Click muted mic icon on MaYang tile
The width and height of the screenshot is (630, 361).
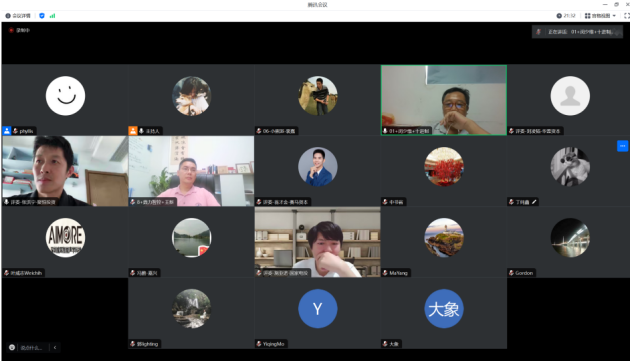pos(385,273)
